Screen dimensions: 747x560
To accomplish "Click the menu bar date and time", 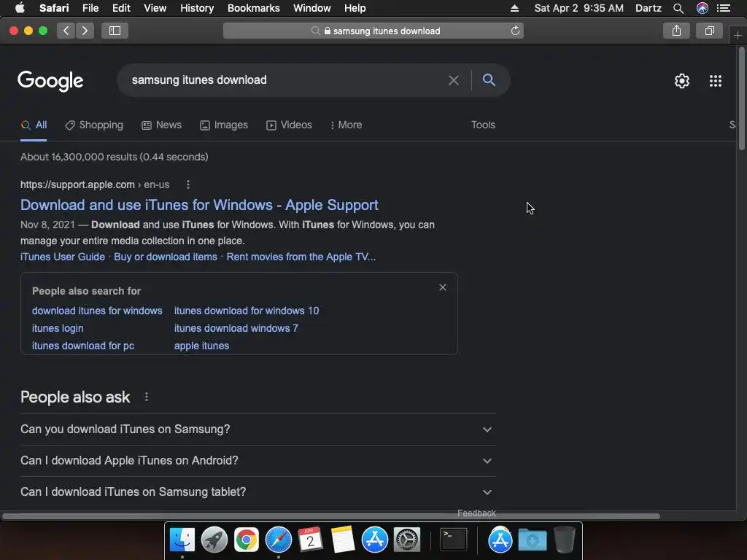I will (x=578, y=8).
